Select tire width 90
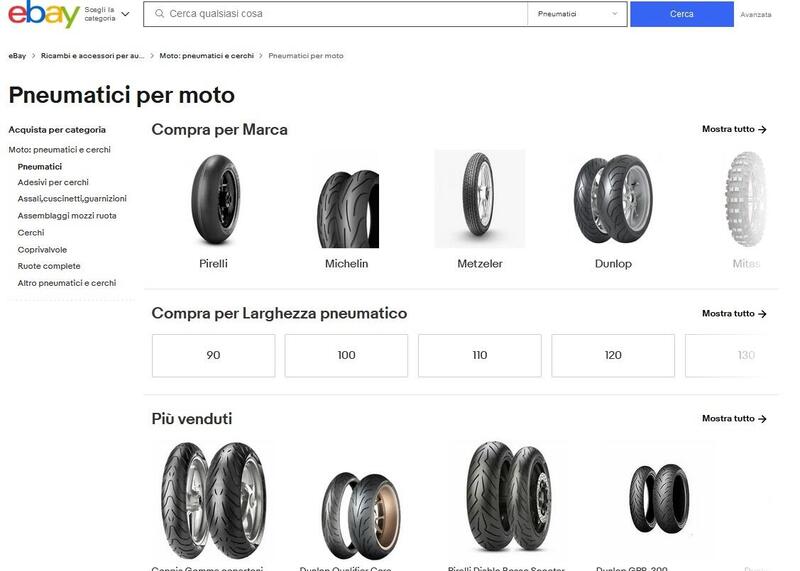Screen dimensions: 800x571 point(213,355)
